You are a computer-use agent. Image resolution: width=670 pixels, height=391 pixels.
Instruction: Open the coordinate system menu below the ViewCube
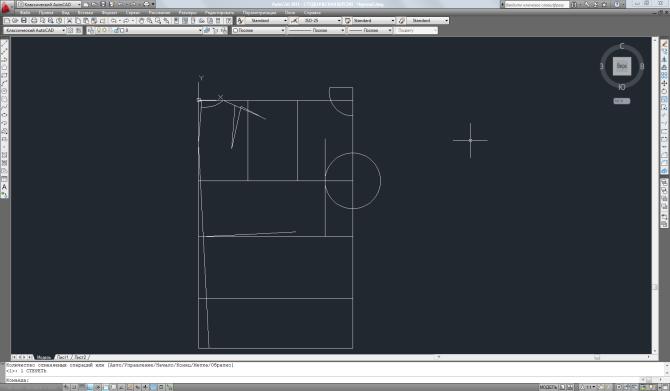coord(622,101)
